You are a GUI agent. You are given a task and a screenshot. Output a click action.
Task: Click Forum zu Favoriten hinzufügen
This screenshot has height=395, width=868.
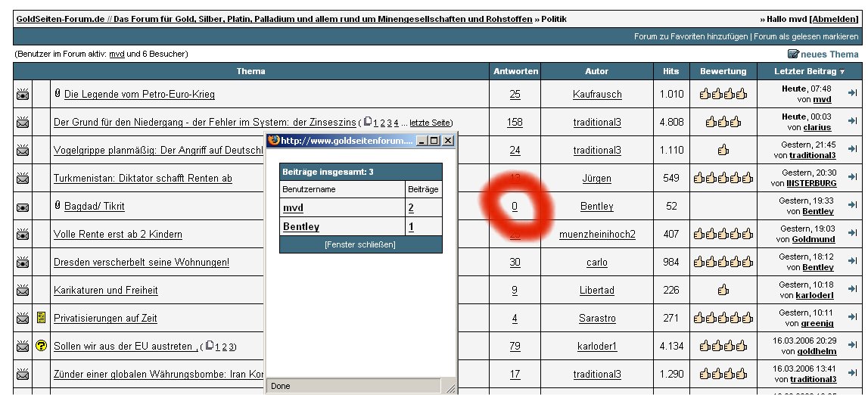691,36
